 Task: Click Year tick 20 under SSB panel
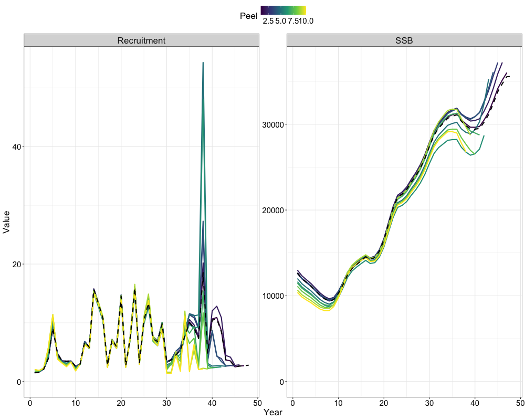click(384, 403)
